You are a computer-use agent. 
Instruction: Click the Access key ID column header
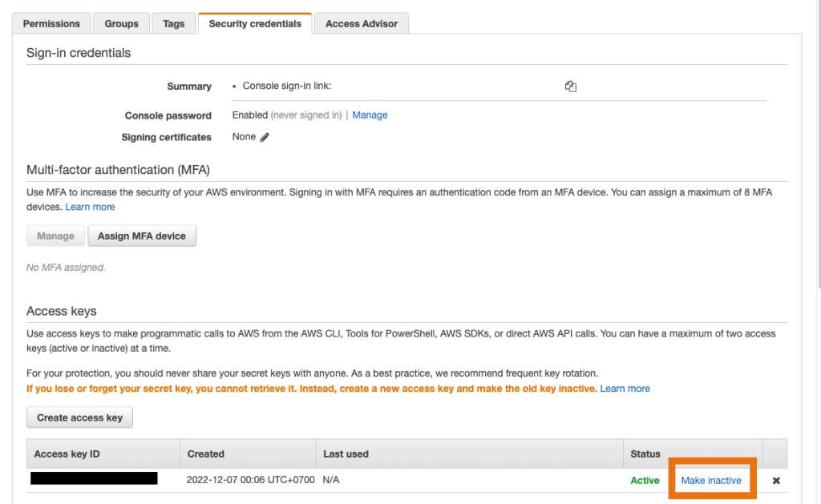coord(67,454)
